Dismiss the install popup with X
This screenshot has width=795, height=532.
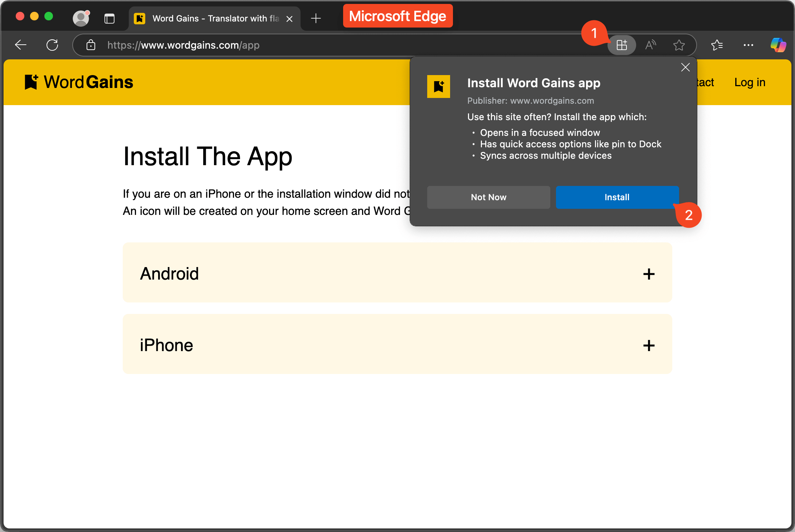pos(685,67)
